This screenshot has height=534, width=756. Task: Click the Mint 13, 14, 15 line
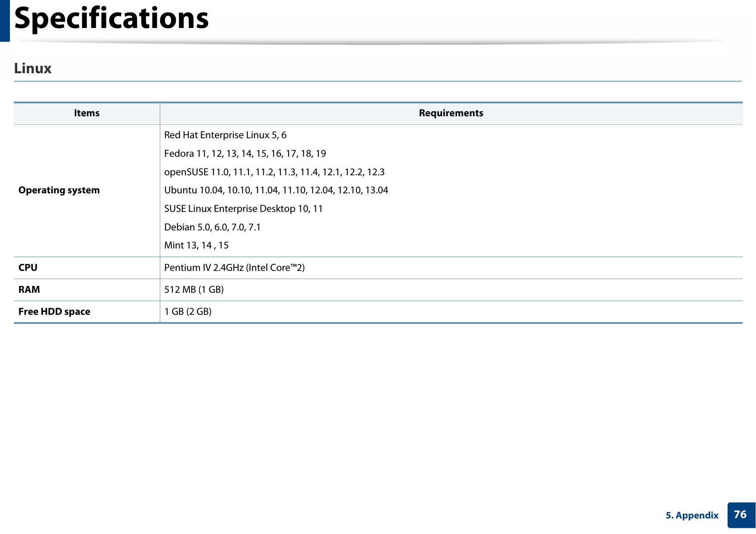click(x=196, y=245)
